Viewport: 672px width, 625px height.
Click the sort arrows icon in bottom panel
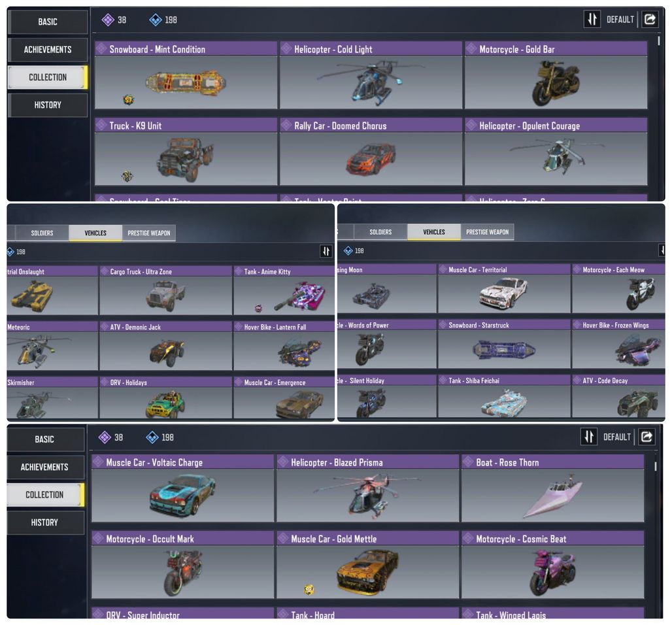(589, 437)
